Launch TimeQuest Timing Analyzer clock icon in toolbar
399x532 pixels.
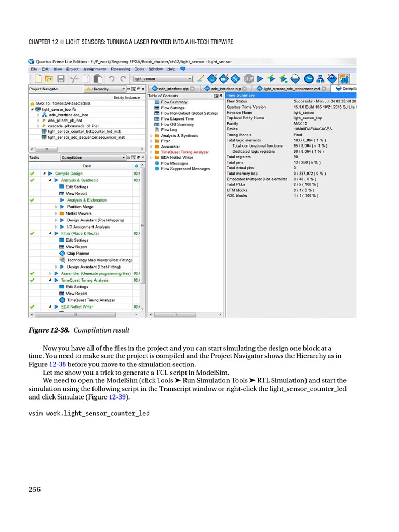(309, 78)
